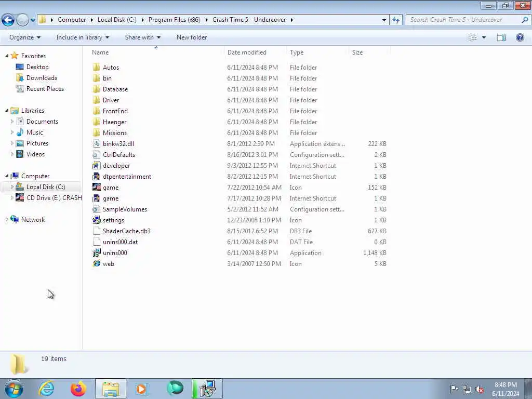
Task: Collapse the Favorites tree section
Action: [7, 56]
